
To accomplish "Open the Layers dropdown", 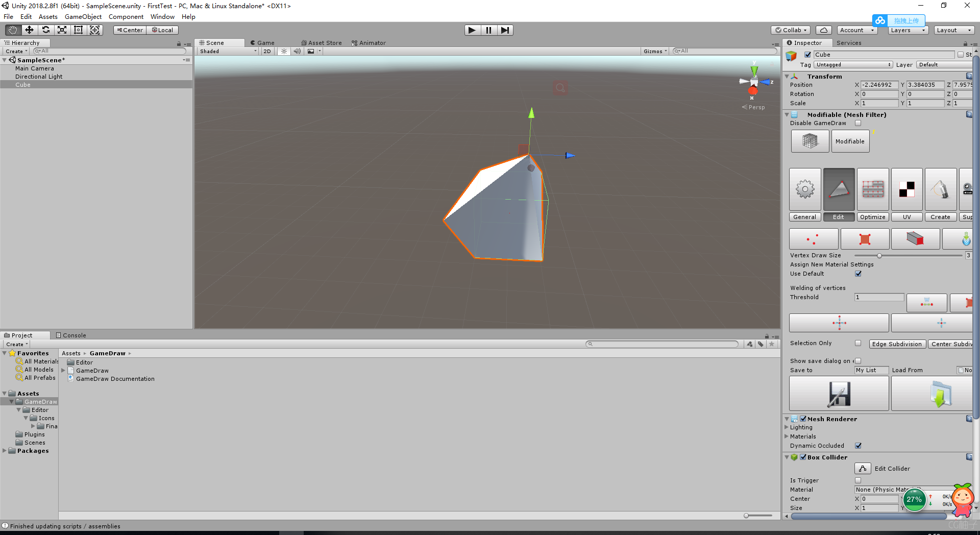I will click(x=908, y=30).
